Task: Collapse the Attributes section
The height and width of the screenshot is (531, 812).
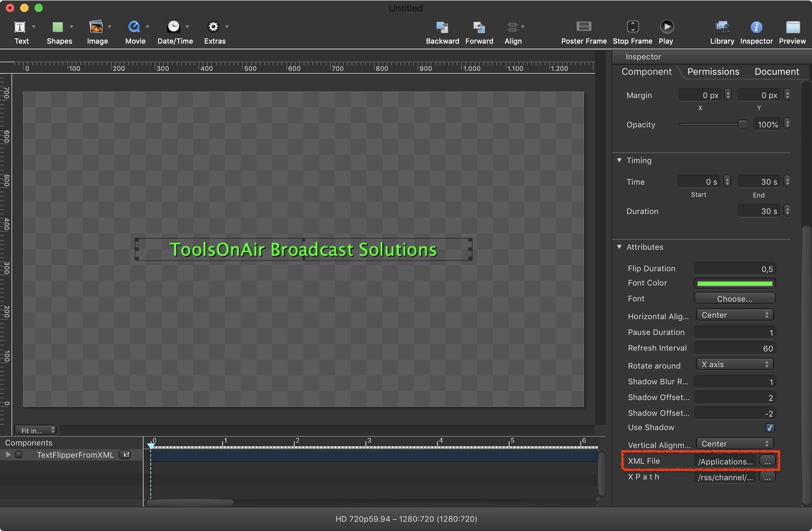Action: tap(619, 247)
